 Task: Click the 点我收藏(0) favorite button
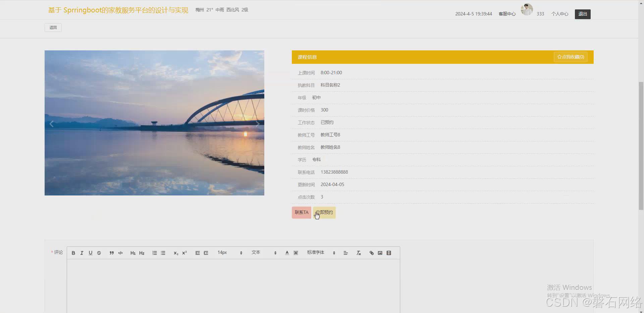coord(571,57)
